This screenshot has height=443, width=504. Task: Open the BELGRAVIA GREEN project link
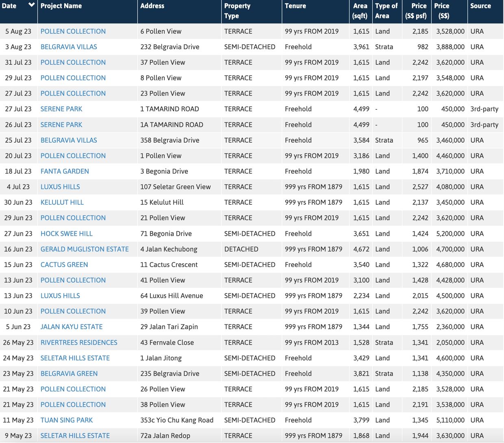[69, 374]
